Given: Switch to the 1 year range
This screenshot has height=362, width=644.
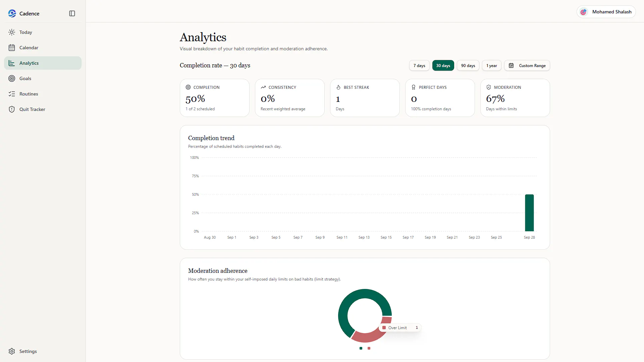Looking at the screenshot, I should (492, 65).
